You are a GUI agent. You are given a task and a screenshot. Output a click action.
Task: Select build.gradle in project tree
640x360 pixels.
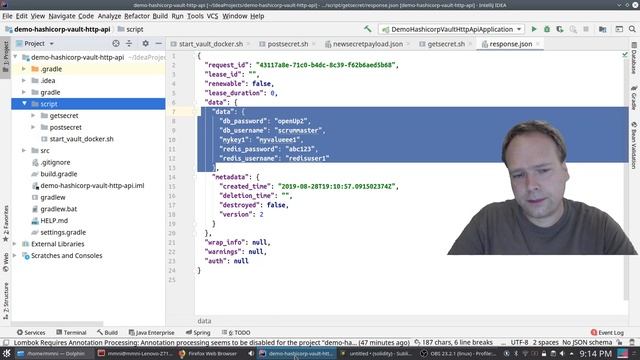[x=59, y=174]
